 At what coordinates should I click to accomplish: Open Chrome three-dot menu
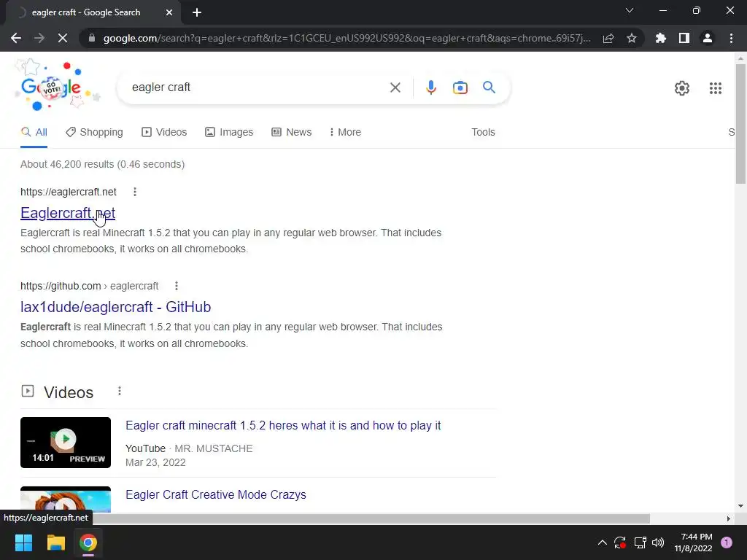731,38
